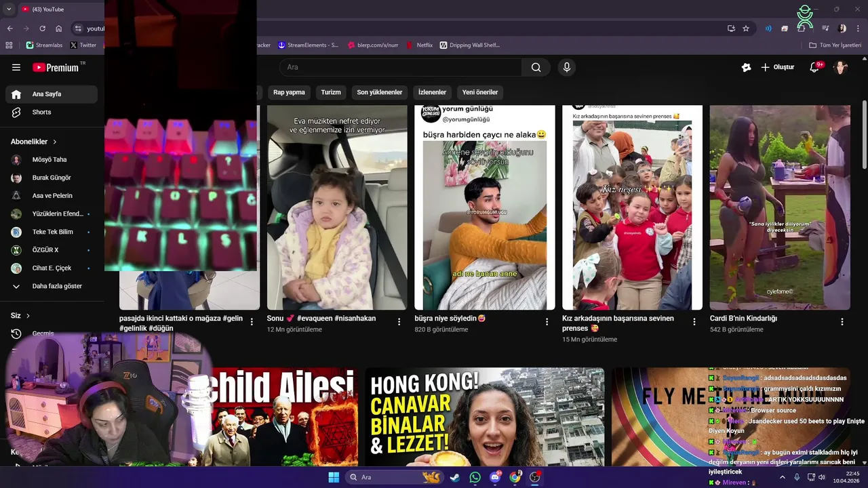Go back with the browser back arrow
This screenshot has height=488, width=868.
click(x=9, y=28)
